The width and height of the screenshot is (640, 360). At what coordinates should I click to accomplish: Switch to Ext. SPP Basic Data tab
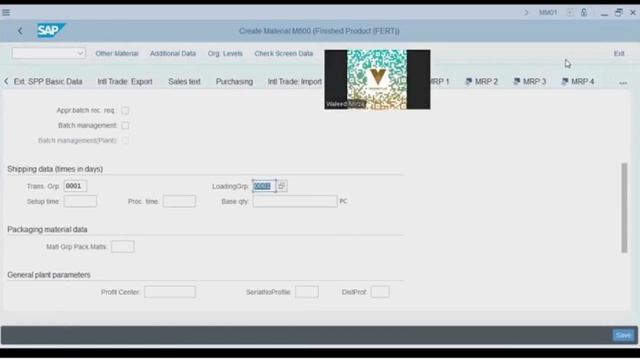click(x=48, y=82)
